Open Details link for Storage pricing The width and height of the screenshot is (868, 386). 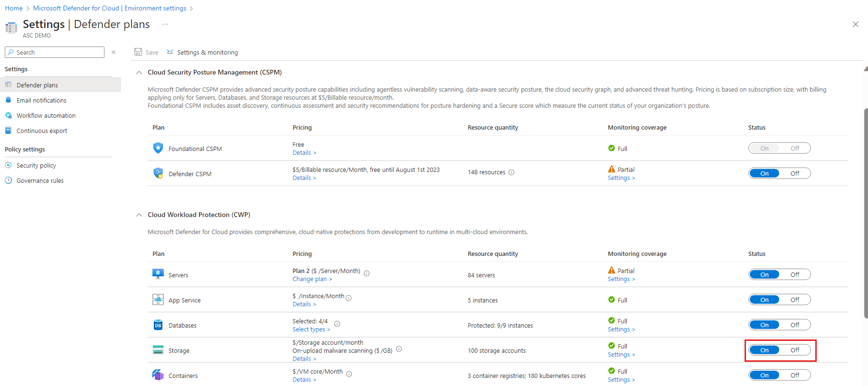(x=304, y=359)
